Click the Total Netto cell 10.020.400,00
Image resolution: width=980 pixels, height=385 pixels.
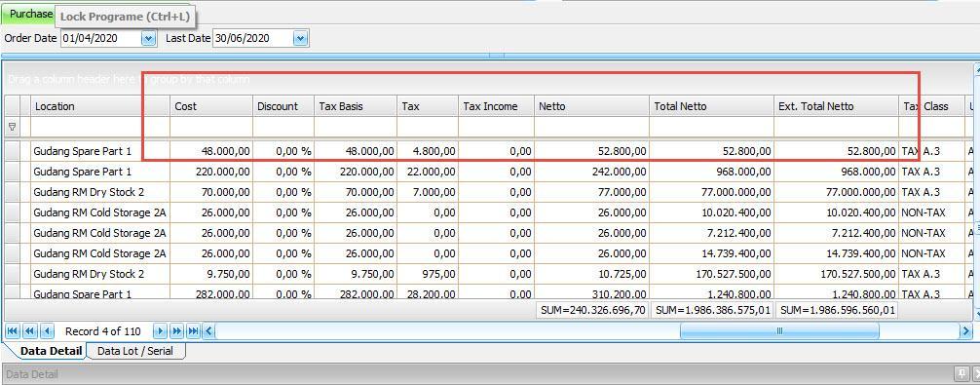[x=711, y=212]
